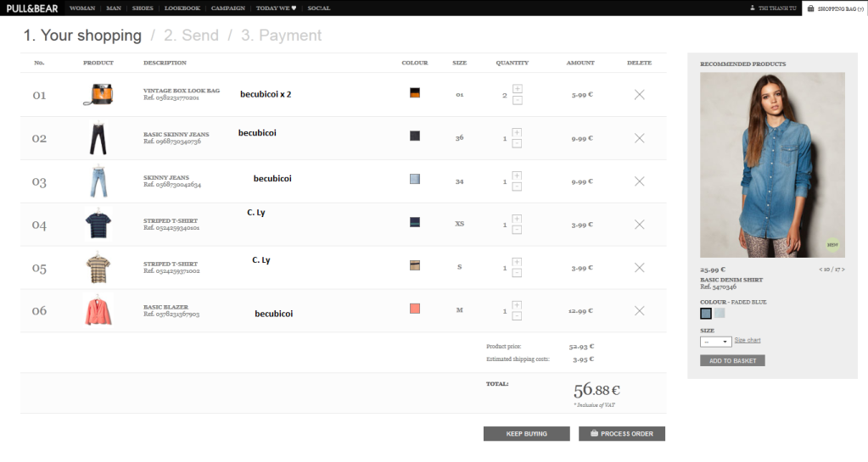Increase quantity of Basic Blazer
Image resolution: width=868 pixels, height=462 pixels.
tap(518, 304)
